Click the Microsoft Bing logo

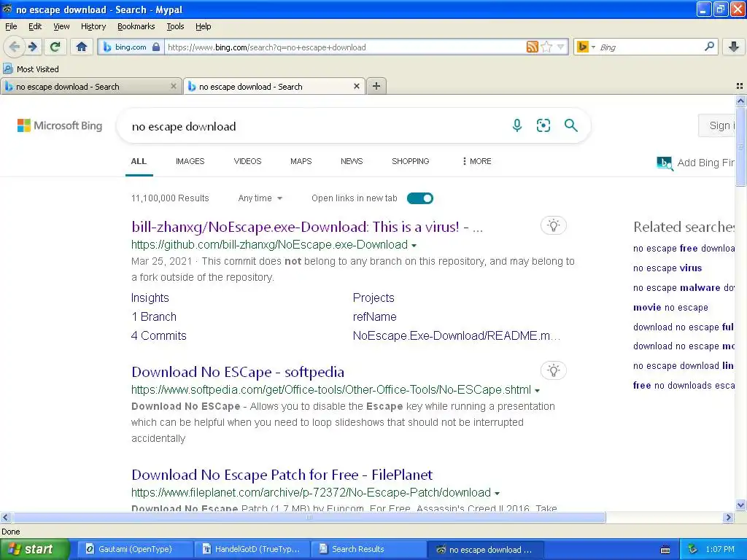pos(60,125)
